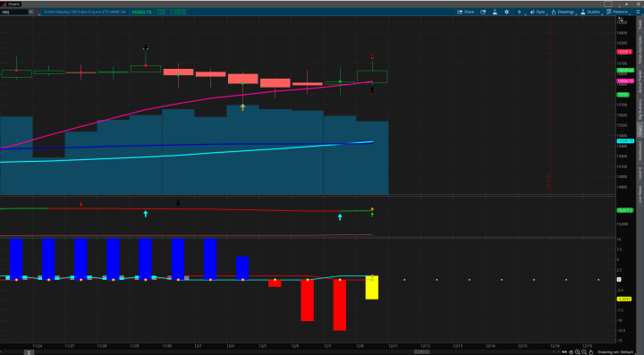Screen dimensions: 644x355
Task: Click the zoom out magnifier icon
Action: (x=584, y=352)
